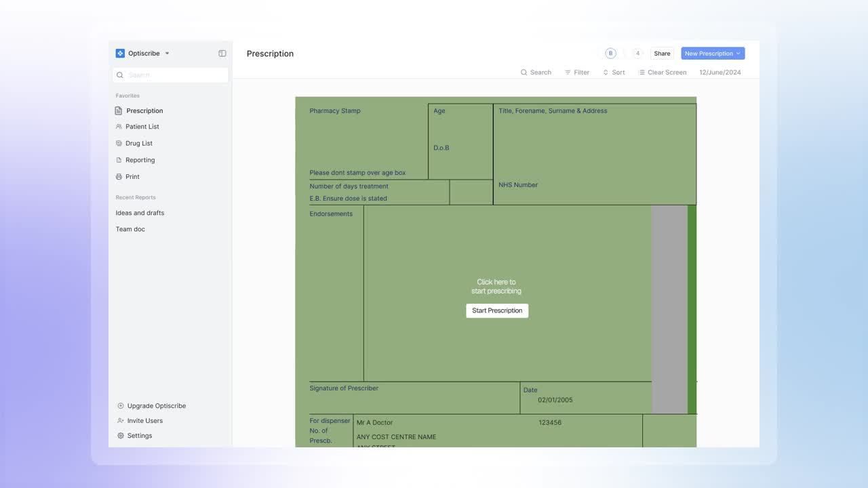Click the Age field on the form
868x488 pixels.
[x=439, y=111]
